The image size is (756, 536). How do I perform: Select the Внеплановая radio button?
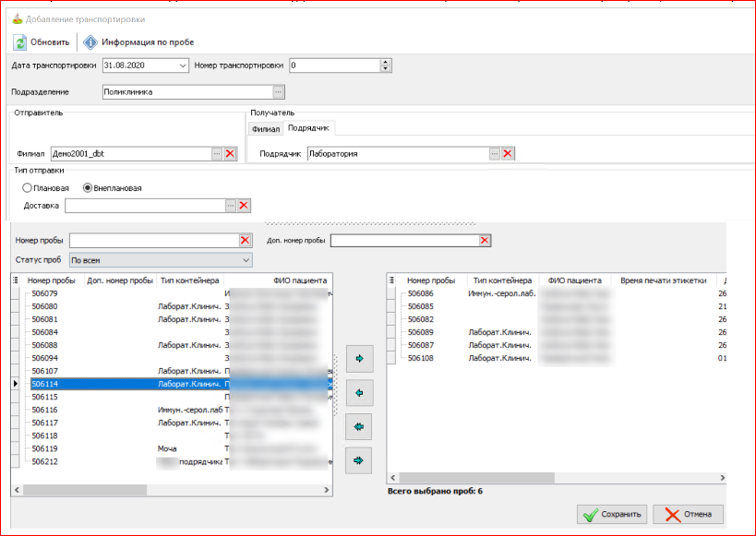[89, 188]
